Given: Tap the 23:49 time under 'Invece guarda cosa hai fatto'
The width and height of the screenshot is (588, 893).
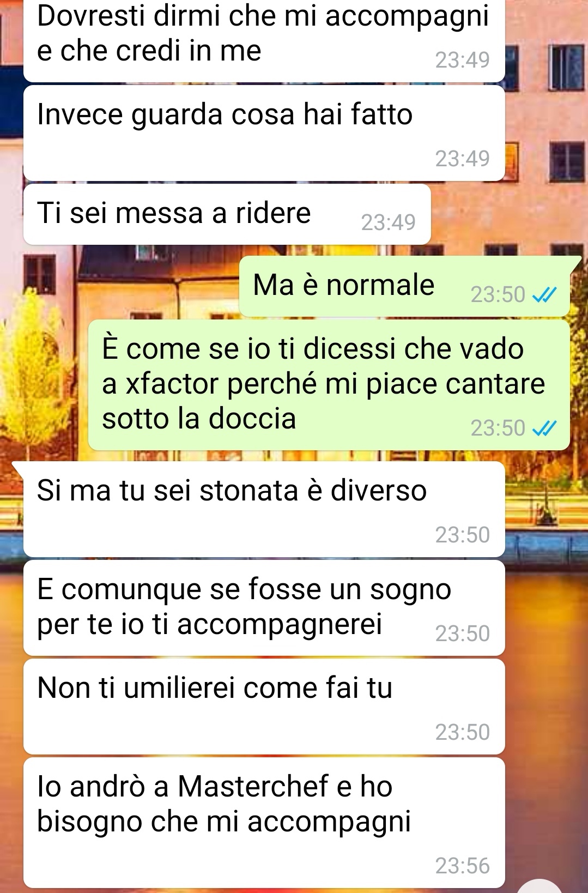Looking at the screenshot, I should click(463, 159).
